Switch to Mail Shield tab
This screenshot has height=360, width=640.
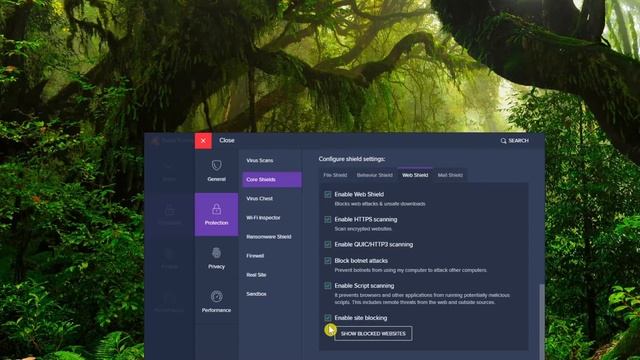pyautogui.click(x=450, y=175)
